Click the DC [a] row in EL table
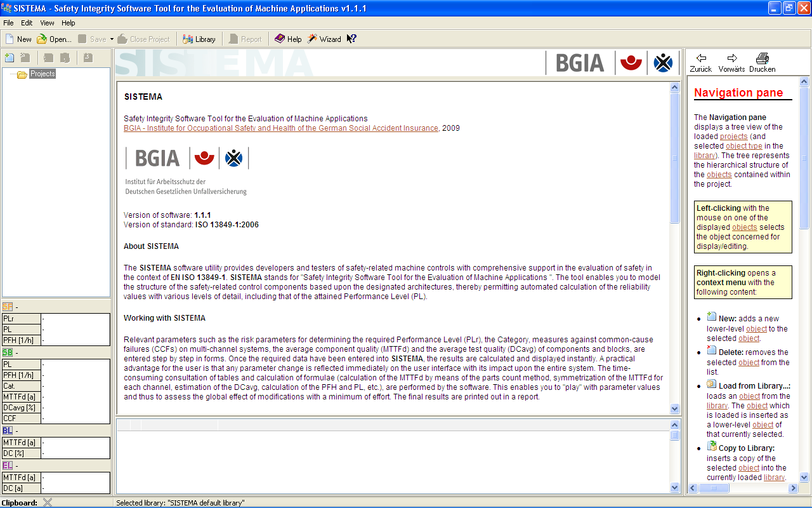 coord(56,488)
